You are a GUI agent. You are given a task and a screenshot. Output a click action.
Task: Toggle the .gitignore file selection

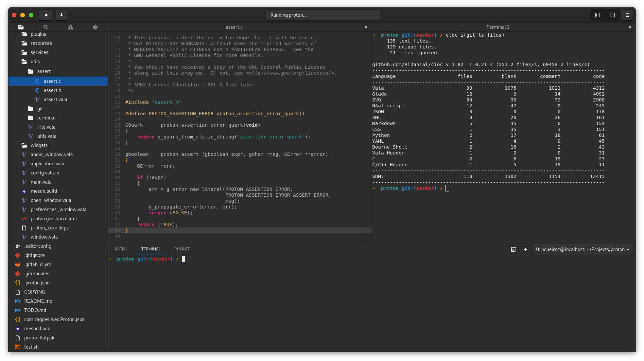(34, 255)
